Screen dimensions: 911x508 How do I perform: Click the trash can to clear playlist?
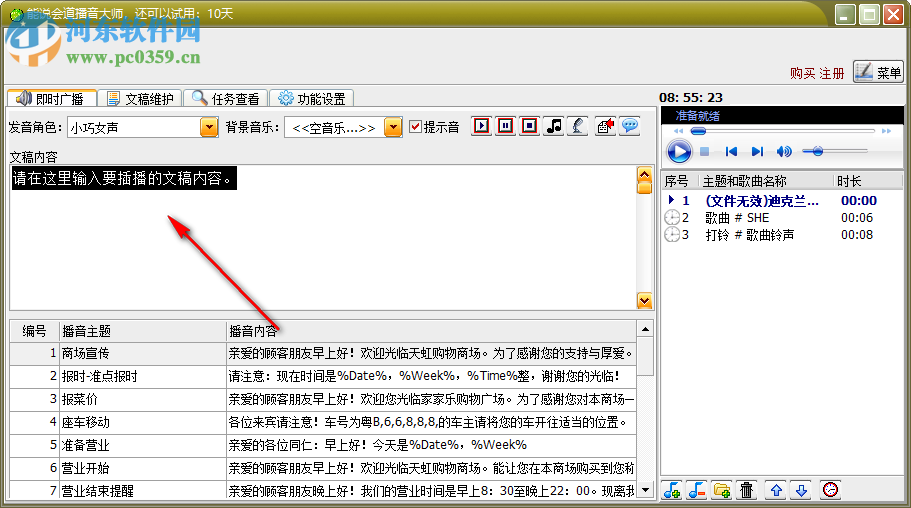tap(747, 490)
